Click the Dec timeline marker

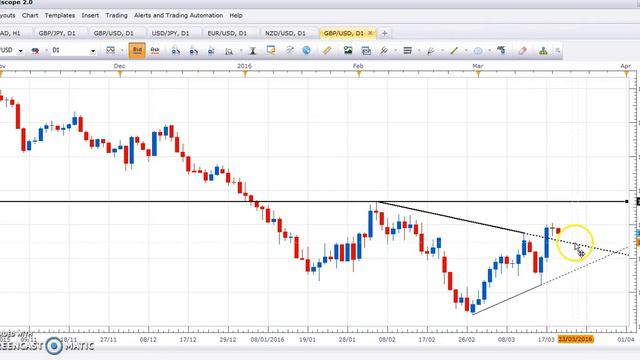(120, 73)
